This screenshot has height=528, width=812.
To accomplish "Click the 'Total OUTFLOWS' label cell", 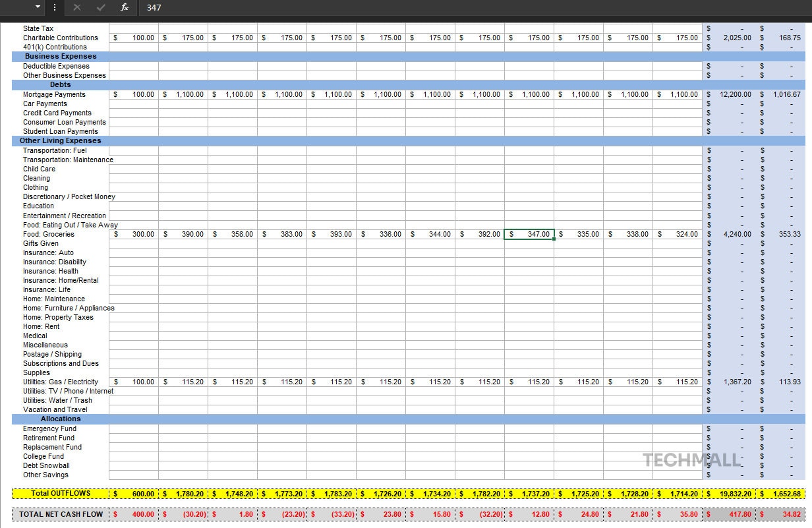I will [x=61, y=493].
